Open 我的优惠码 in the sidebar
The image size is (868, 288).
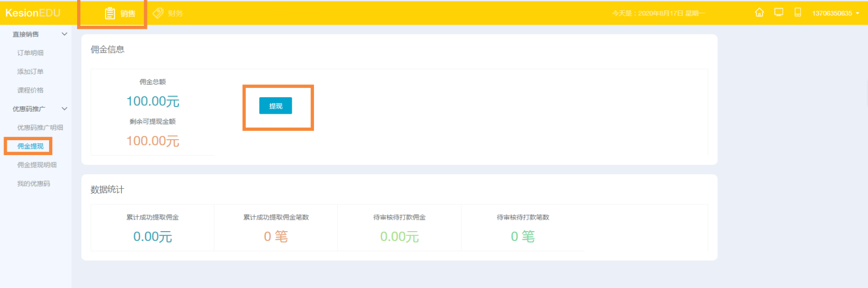tap(34, 184)
